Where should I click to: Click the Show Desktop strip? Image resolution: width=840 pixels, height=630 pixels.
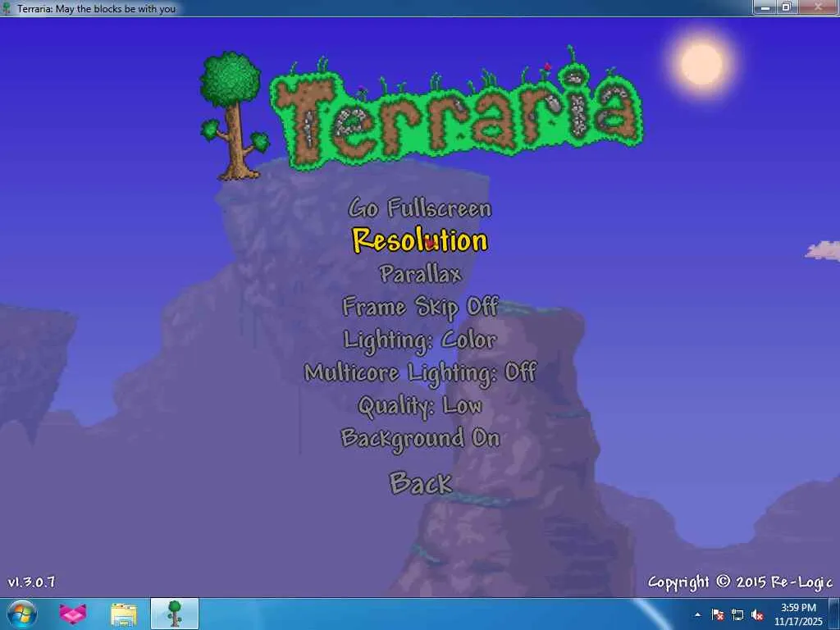pyautogui.click(x=834, y=614)
